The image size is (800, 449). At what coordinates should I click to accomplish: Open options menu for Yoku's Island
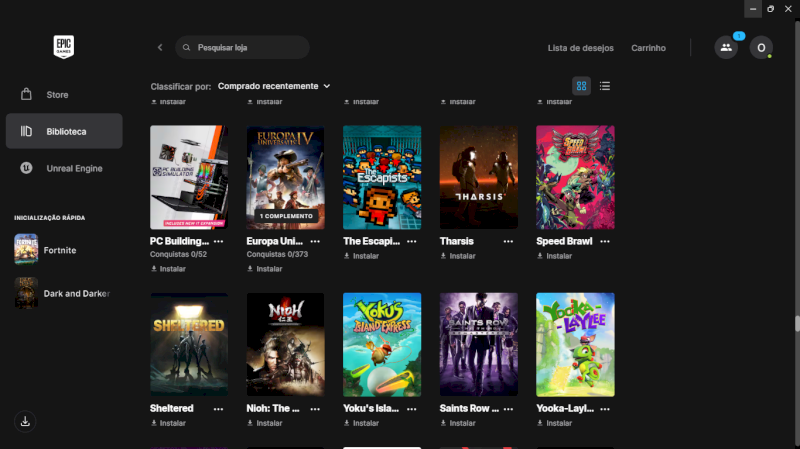click(x=412, y=409)
